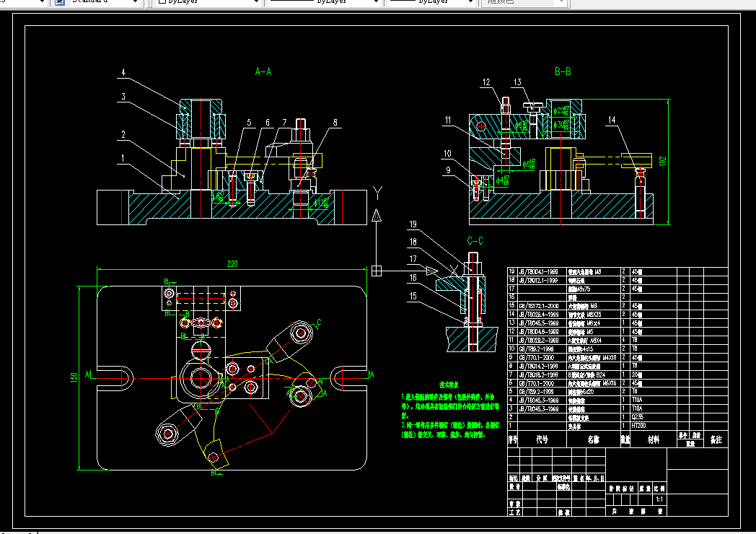
Task: Click the table style icon beside Standard
Action: (60, 2)
